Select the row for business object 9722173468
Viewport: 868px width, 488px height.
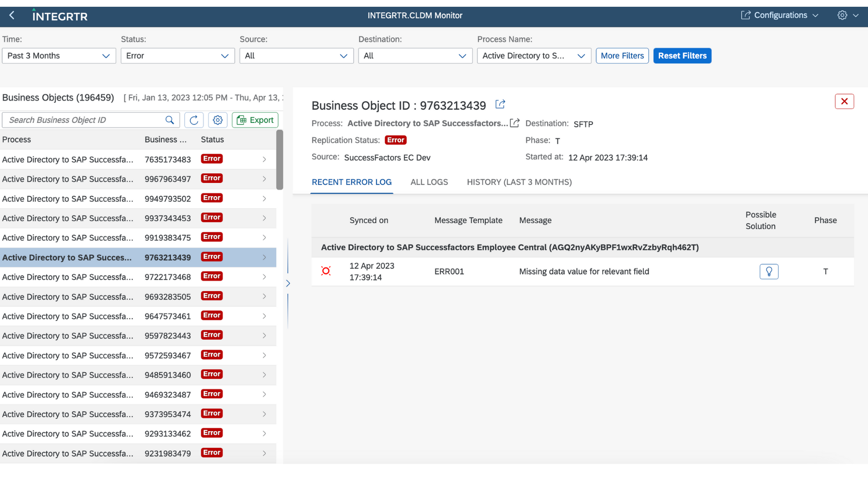tap(138, 277)
